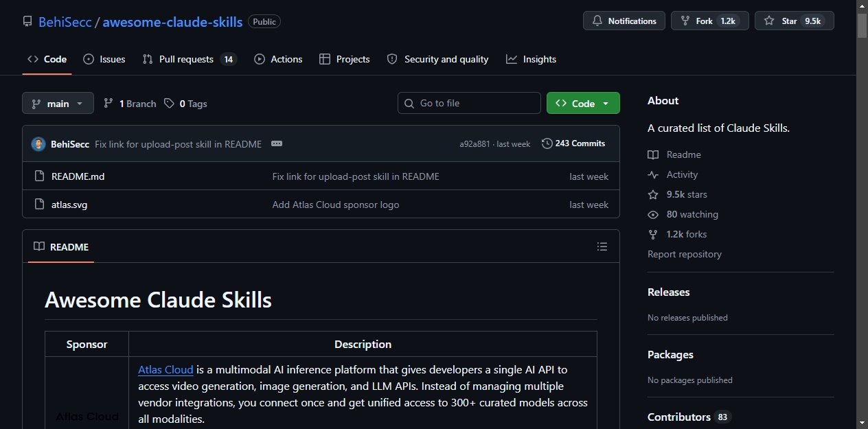
Task: Open the Issues tab
Action: (104, 59)
